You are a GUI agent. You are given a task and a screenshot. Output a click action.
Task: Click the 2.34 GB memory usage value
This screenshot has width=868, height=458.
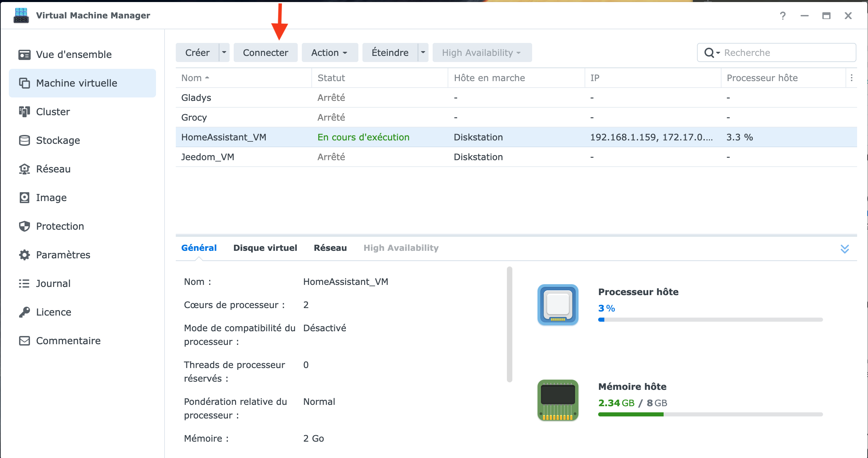coord(616,403)
